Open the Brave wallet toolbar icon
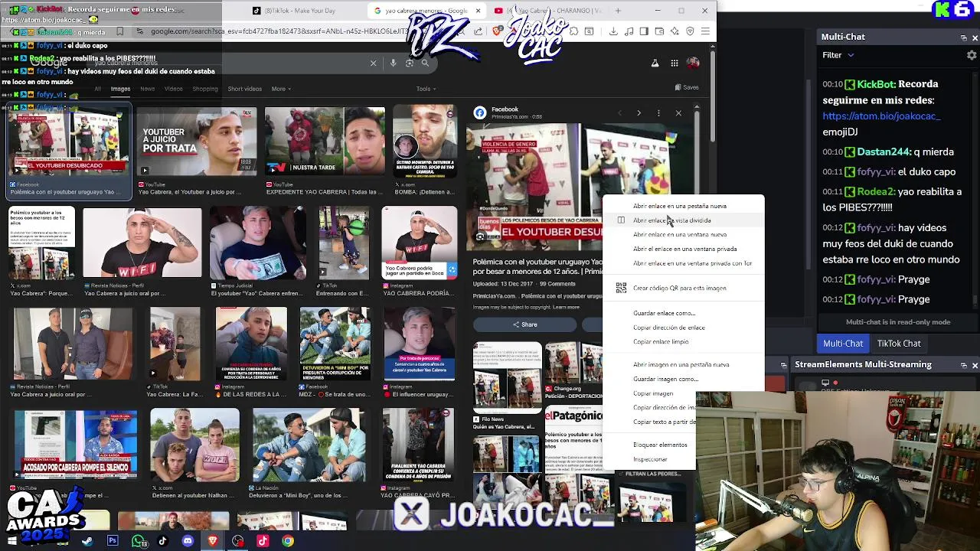The image size is (980, 551). pyautogui.click(x=659, y=31)
